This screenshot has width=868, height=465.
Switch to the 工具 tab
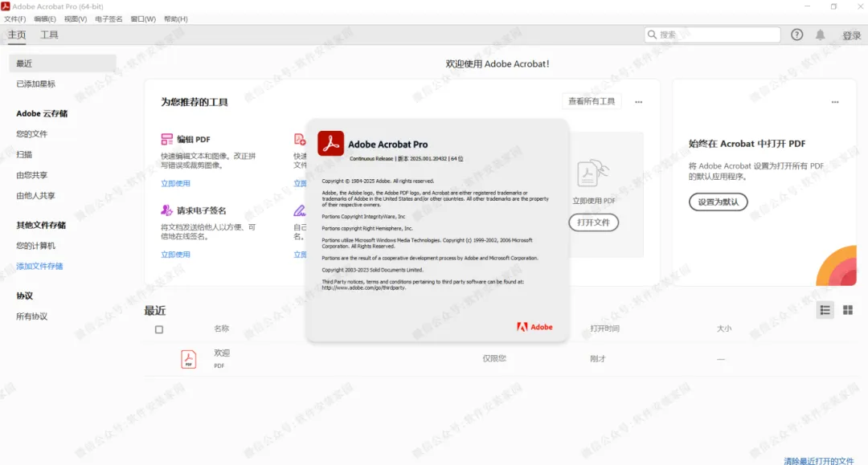click(x=49, y=35)
